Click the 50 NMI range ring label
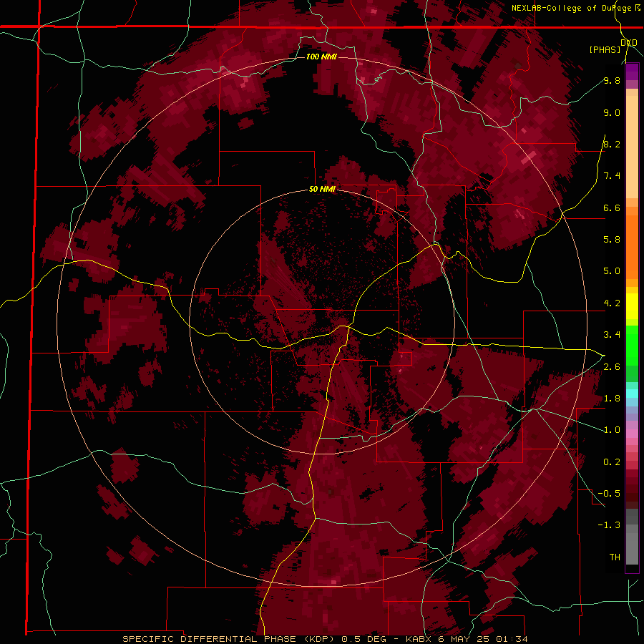This screenshot has width=644, height=644. point(322,190)
